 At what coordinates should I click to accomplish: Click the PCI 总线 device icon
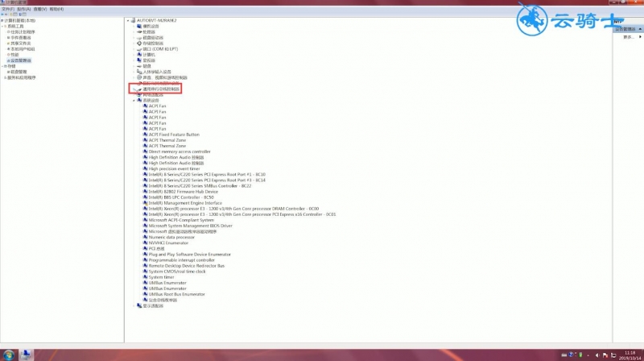[145, 249]
